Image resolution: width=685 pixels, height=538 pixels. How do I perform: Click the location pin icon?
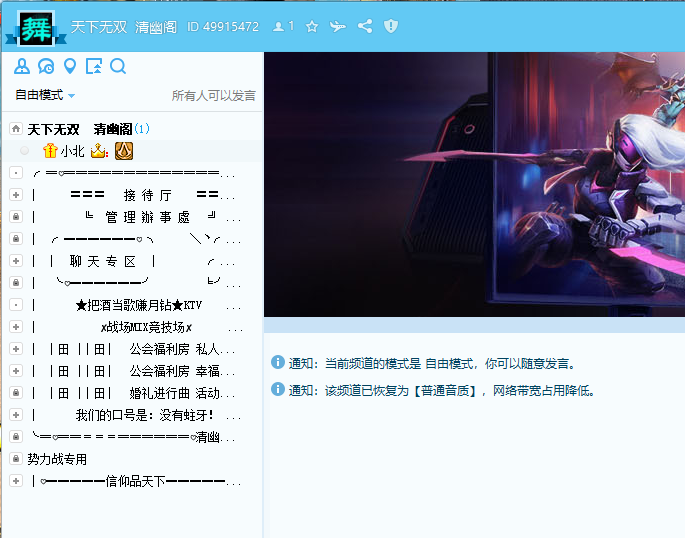(x=70, y=66)
